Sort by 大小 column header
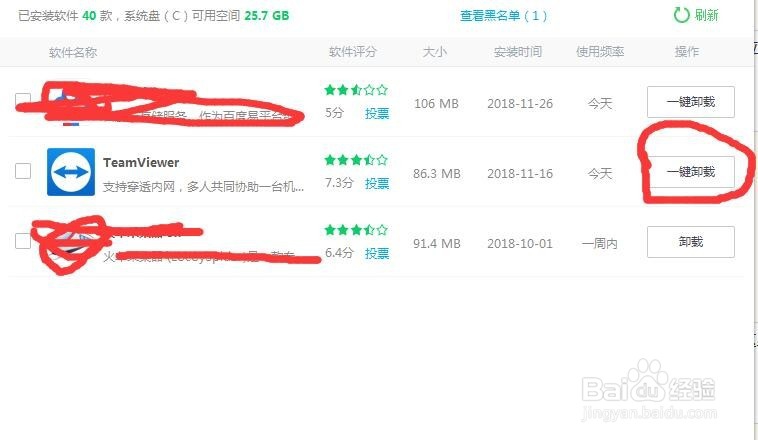The width and height of the screenshot is (758, 440). [435, 52]
